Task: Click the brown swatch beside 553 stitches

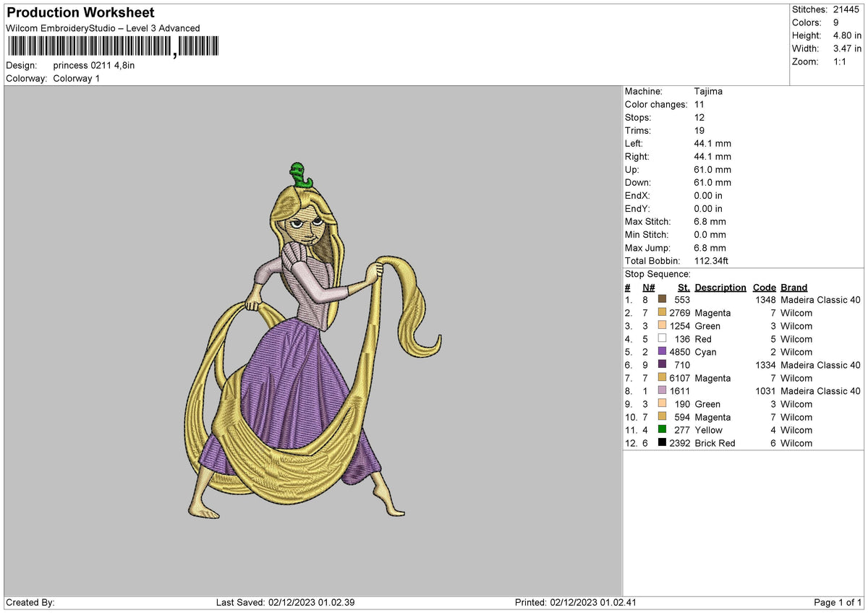Action: (662, 299)
